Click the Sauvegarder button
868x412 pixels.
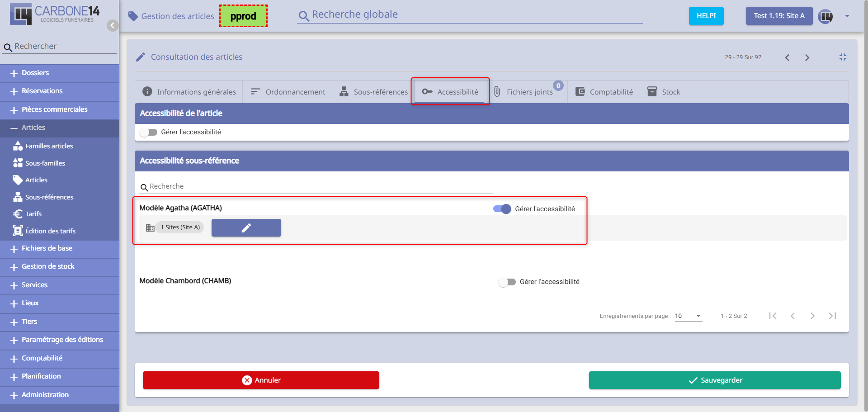pyautogui.click(x=714, y=380)
